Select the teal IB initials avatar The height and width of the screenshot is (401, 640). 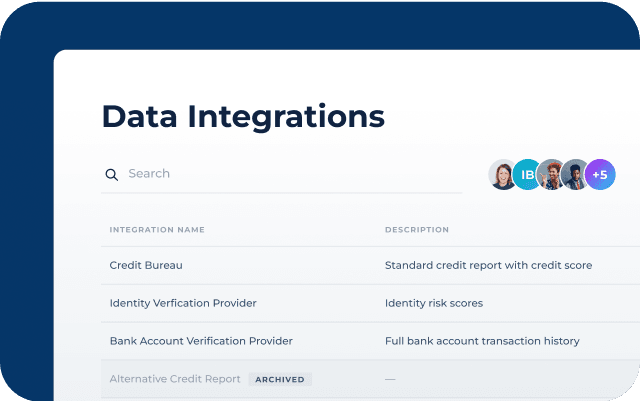tap(527, 174)
